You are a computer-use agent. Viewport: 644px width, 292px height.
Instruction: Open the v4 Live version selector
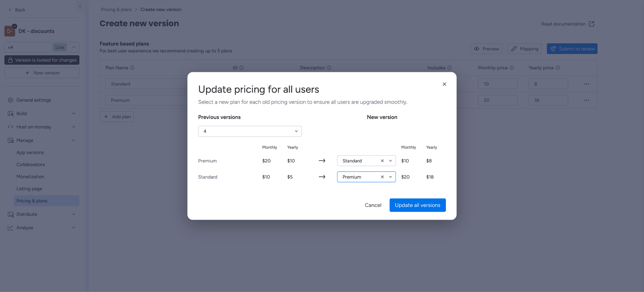pos(42,47)
